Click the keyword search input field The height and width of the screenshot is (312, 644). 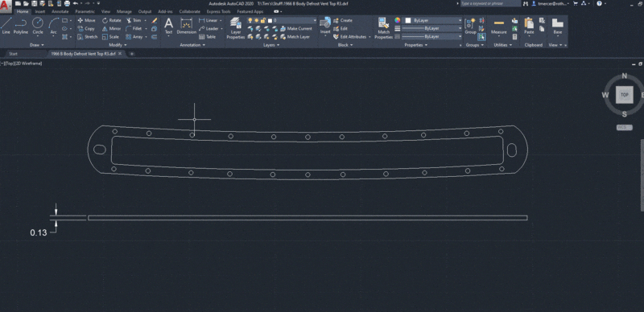[x=490, y=3]
